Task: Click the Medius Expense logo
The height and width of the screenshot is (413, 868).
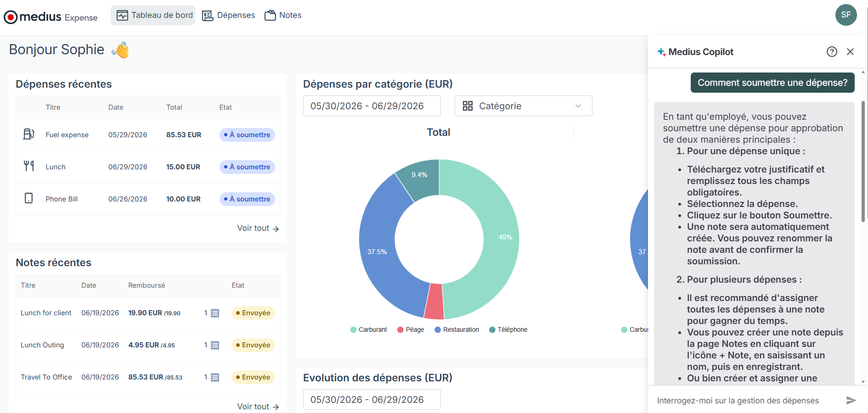Action: (51, 17)
